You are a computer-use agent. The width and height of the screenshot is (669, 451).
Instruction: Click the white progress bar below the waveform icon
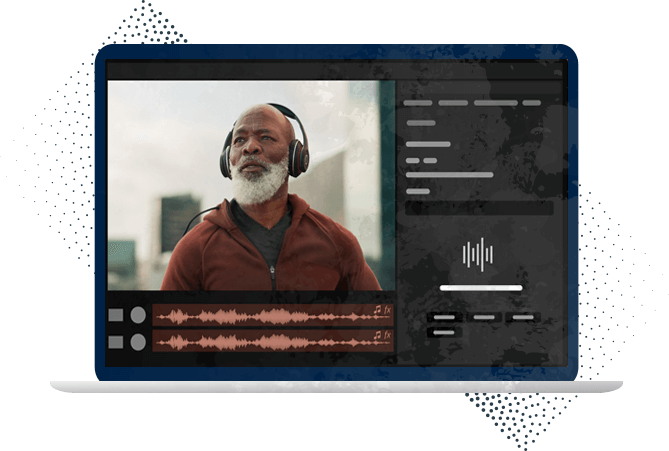pos(480,288)
